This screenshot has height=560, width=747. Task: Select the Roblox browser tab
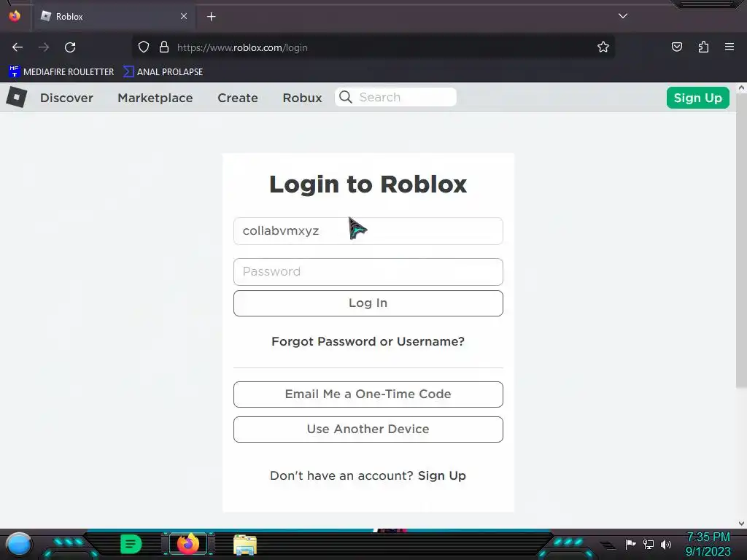pos(113,17)
